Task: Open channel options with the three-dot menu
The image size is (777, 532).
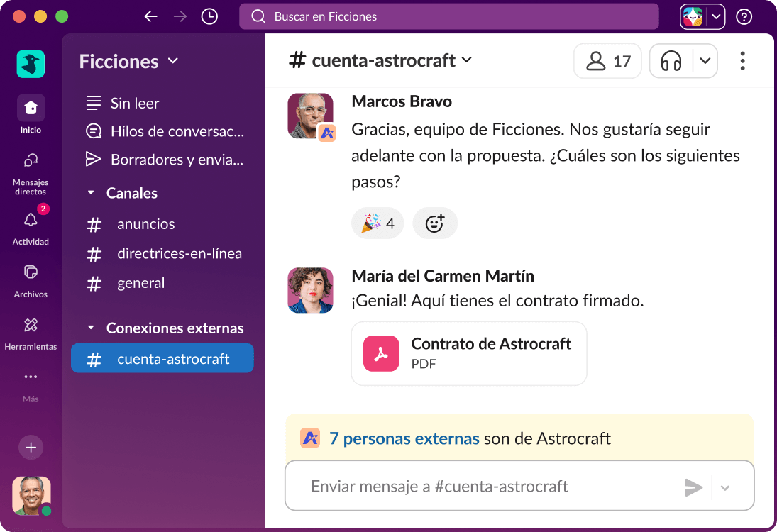Action: click(742, 61)
